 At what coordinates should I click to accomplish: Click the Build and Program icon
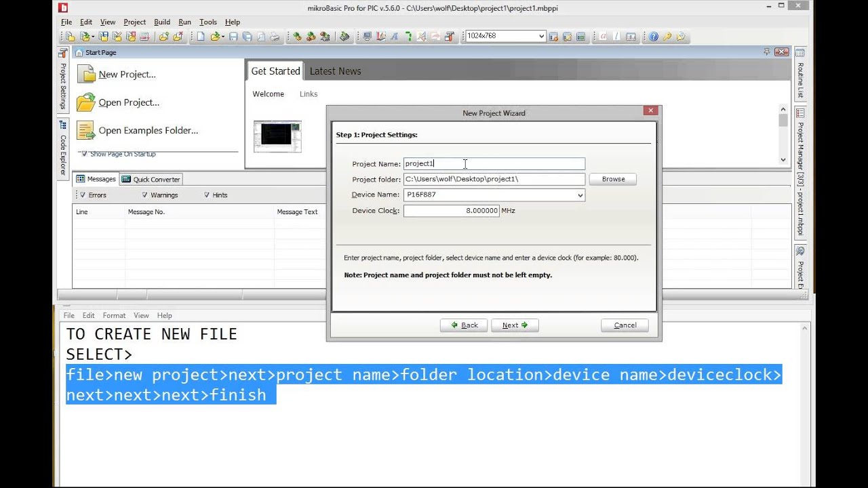[325, 37]
